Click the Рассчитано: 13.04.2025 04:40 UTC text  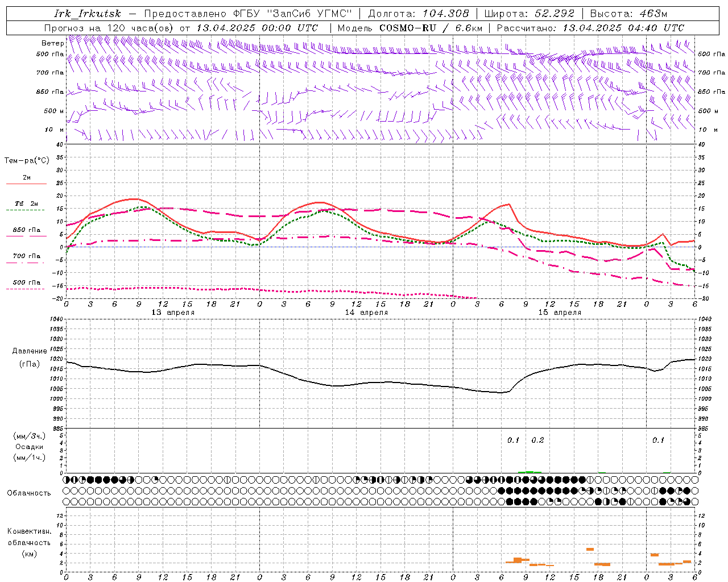coord(590,28)
